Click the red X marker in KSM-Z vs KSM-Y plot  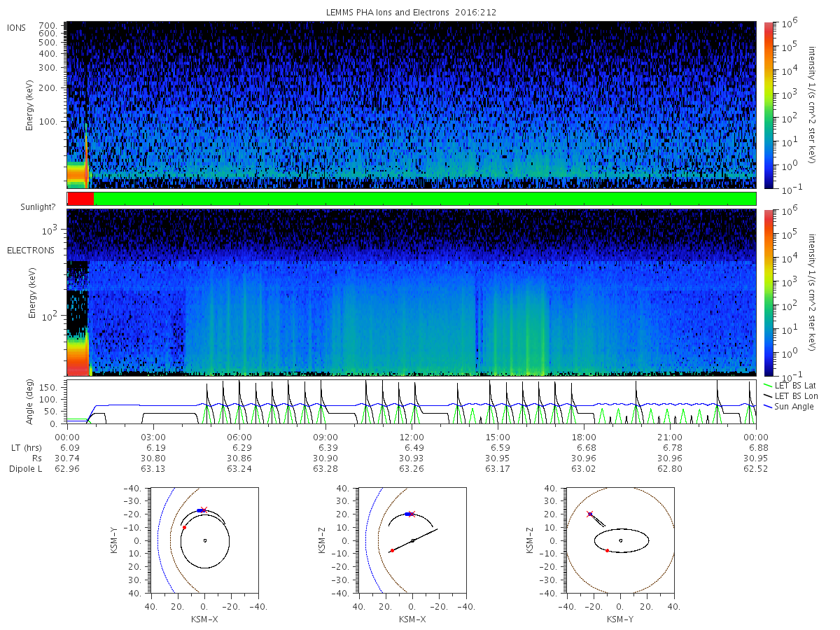[589, 514]
